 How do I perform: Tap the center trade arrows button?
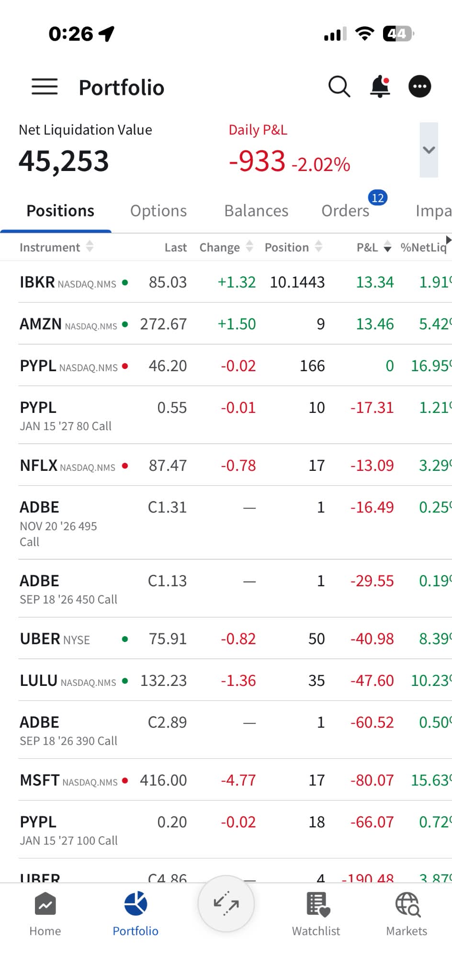(x=226, y=904)
